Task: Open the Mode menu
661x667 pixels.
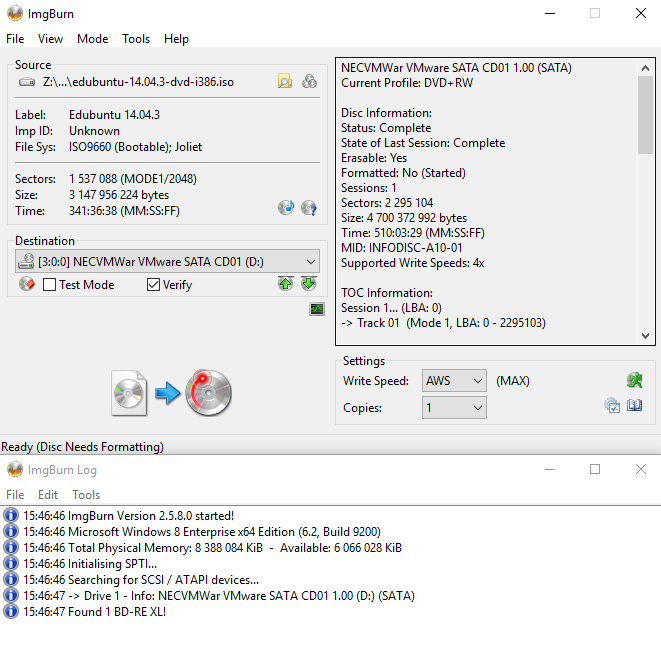Action: click(92, 39)
